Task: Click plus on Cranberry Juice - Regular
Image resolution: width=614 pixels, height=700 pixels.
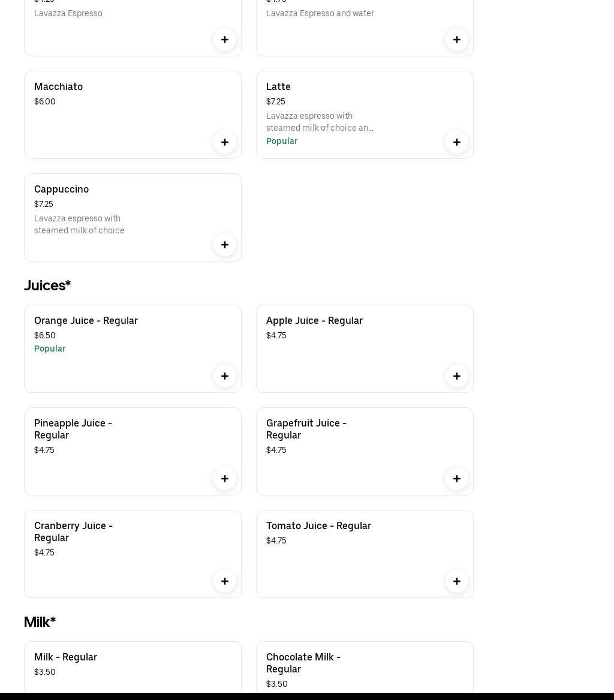Action: pyautogui.click(x=225, y=581)
